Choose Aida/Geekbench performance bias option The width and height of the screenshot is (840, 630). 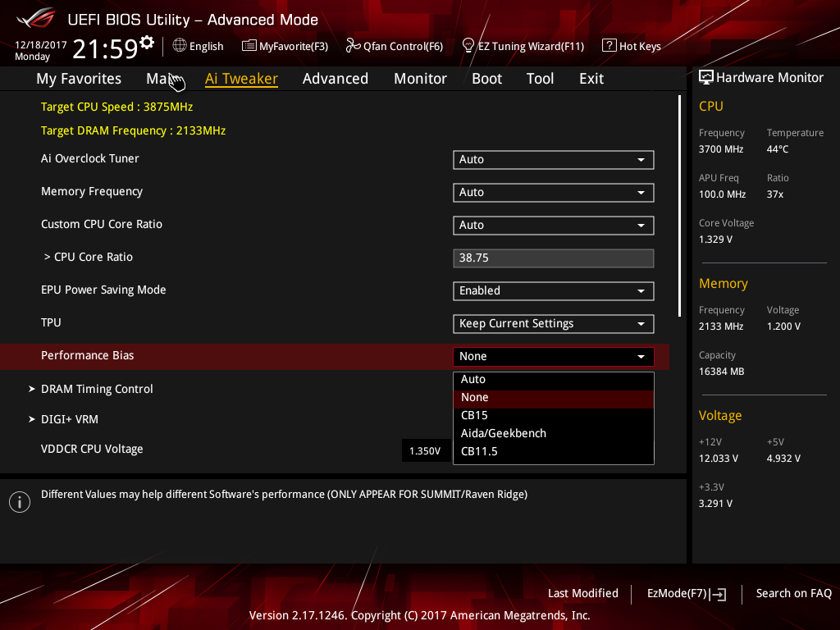(554, 433)
